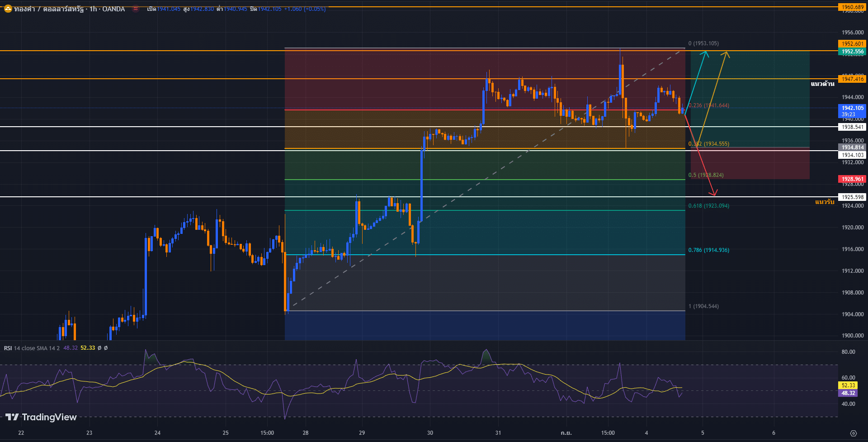The image size is (868, 442).
Task: Select the orange 1960.689 price label
Action: click(852, 7)
